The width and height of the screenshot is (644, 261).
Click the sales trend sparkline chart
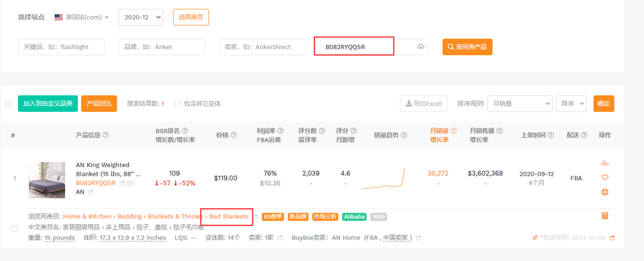point(384,178)
